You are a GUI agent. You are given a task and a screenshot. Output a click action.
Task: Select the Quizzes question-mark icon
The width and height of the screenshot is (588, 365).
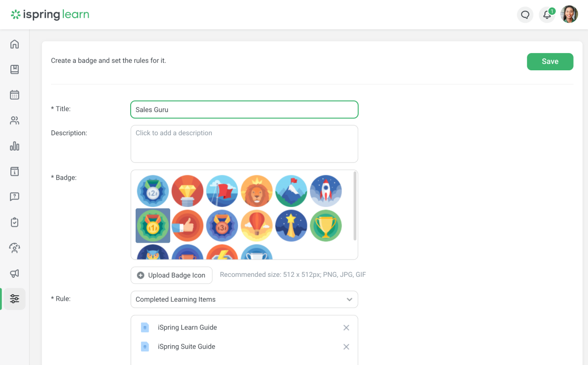point(14,197)
